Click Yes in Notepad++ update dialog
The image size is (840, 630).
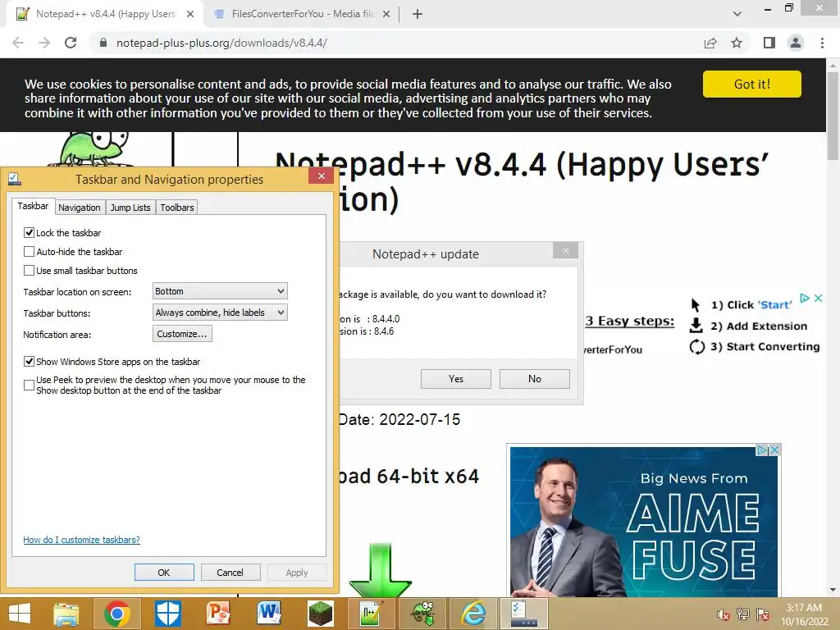pyautogui.click(x=456, y=379)
